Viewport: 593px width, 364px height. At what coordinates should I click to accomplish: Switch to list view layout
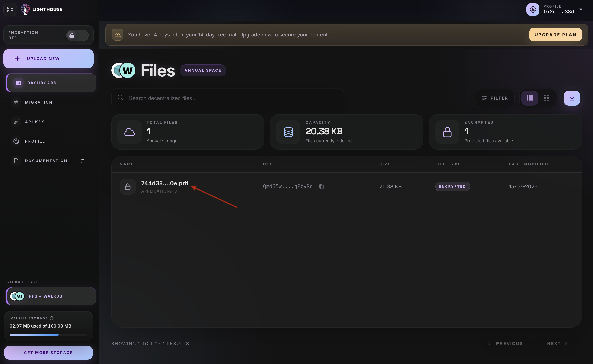pyautogui.click(x=530, y=98)
